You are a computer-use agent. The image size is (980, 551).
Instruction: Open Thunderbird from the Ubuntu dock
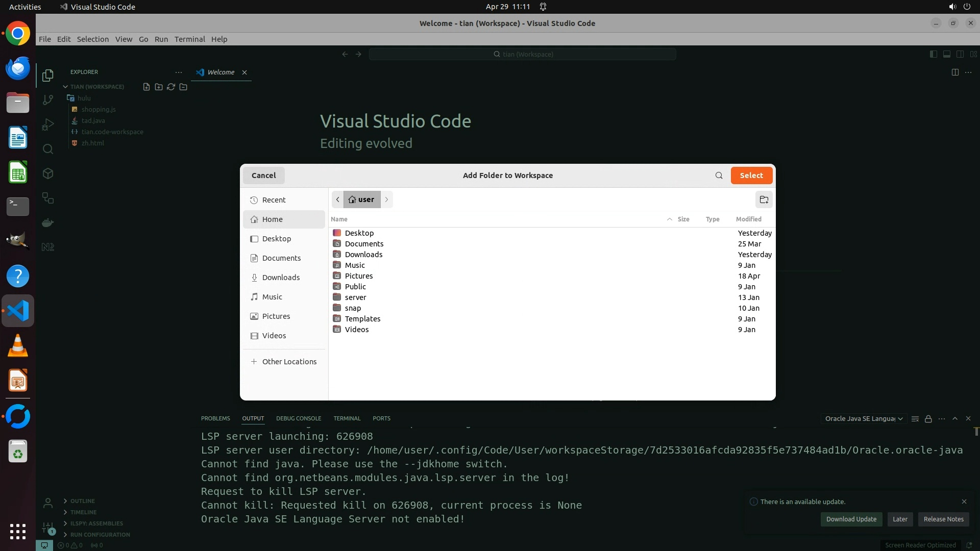click(18, 68)
